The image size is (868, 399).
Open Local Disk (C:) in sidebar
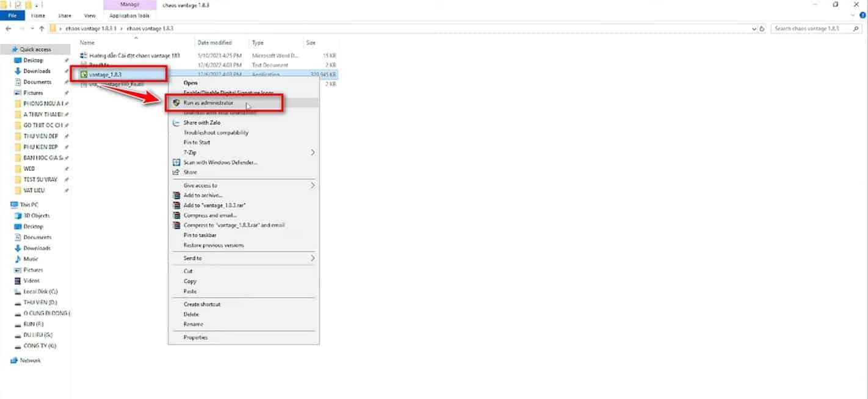click(35, 292)
